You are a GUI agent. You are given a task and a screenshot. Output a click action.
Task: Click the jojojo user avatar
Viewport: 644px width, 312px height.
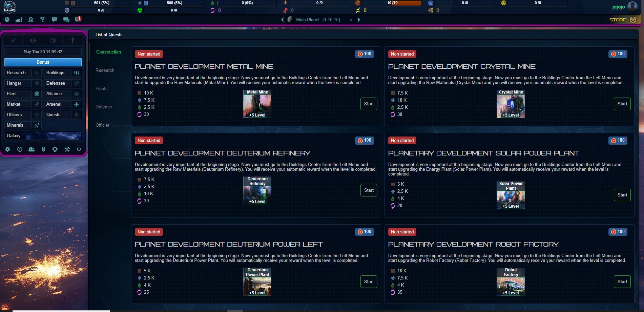coord(632,6)
